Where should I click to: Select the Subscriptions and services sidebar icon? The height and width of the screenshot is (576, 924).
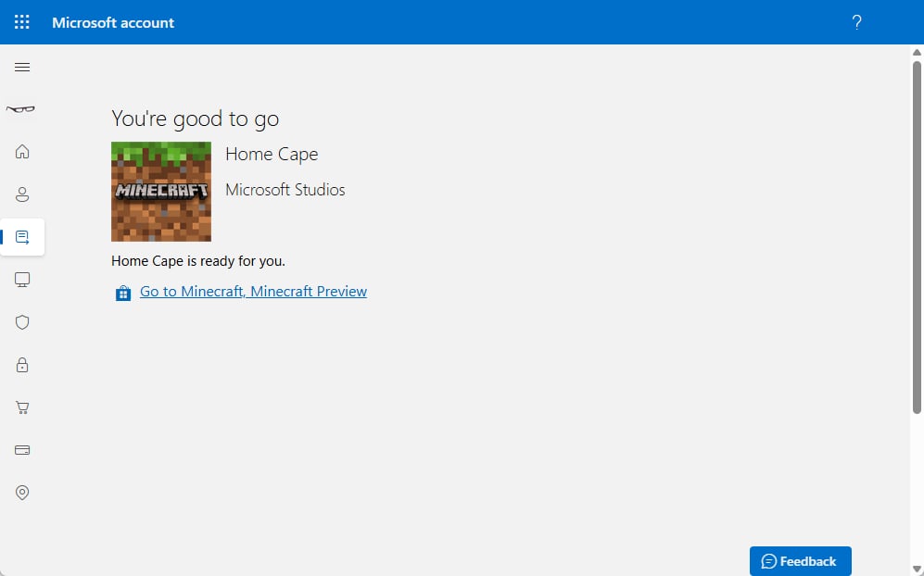(22, 237)
